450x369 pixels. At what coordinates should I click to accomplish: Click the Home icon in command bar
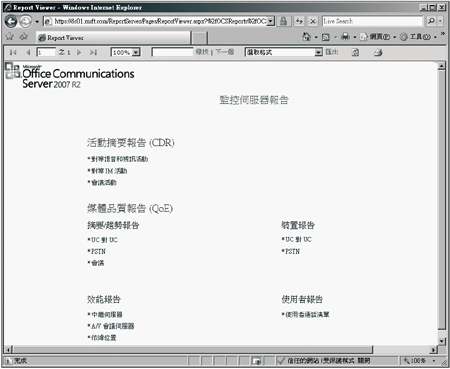pyautogui.click(x=306, y=37)
